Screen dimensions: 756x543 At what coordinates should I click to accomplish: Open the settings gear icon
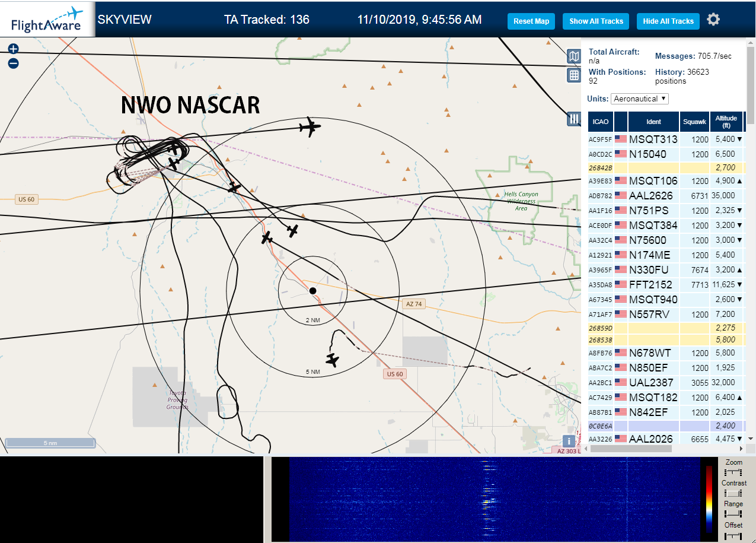tap(713, 20)
